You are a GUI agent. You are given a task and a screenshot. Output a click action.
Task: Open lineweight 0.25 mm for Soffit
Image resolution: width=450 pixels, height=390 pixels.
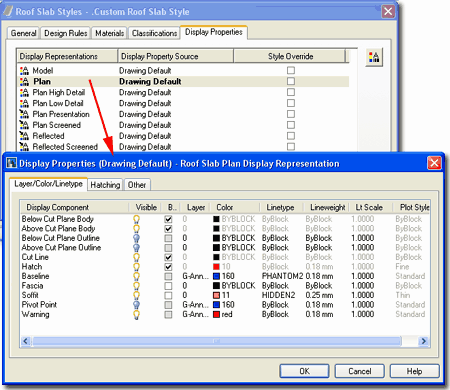(319, 295)
